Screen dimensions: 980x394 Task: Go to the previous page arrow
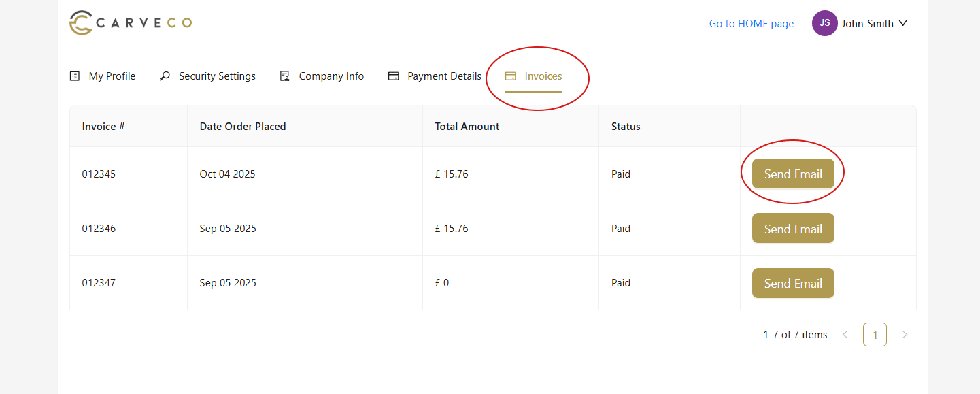[845, 335]
